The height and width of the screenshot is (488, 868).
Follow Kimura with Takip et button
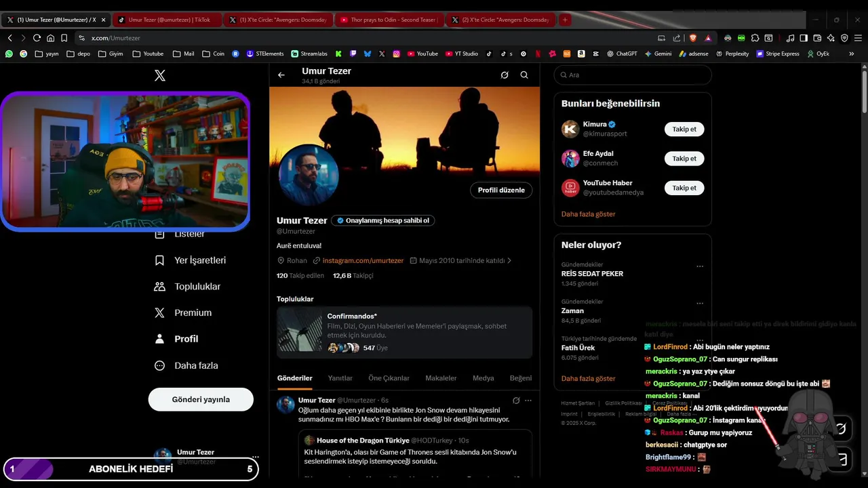click(684, 129)
